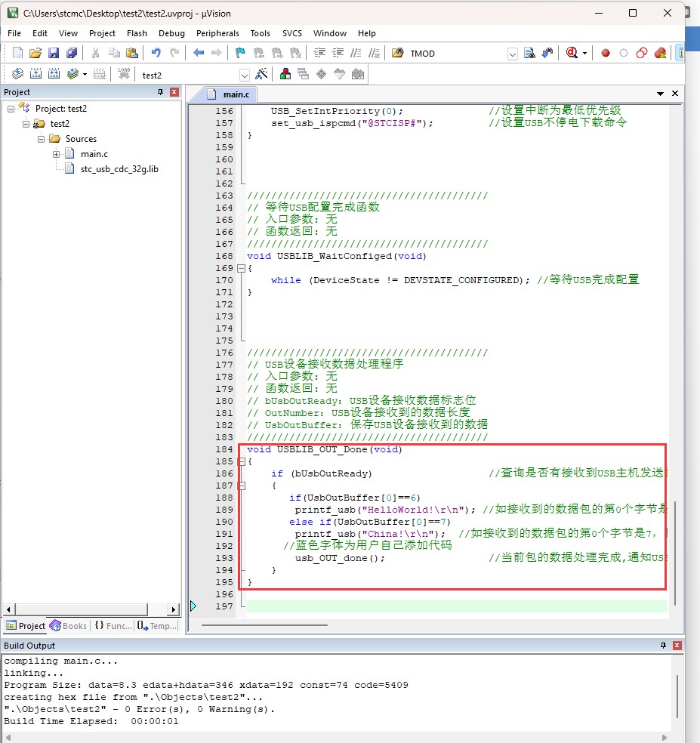
Task: Click the Open file folder icon
Action: pos(35,53)
